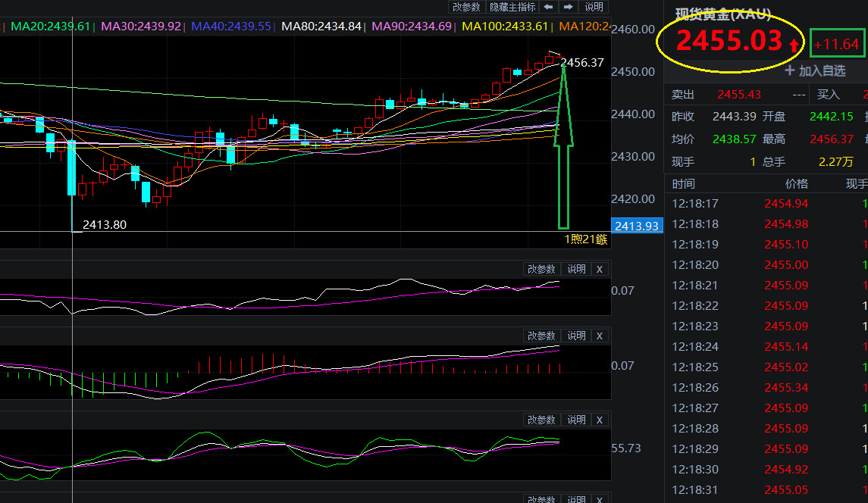Click the 2413.93 price marker on the axis

click(637, 226)
